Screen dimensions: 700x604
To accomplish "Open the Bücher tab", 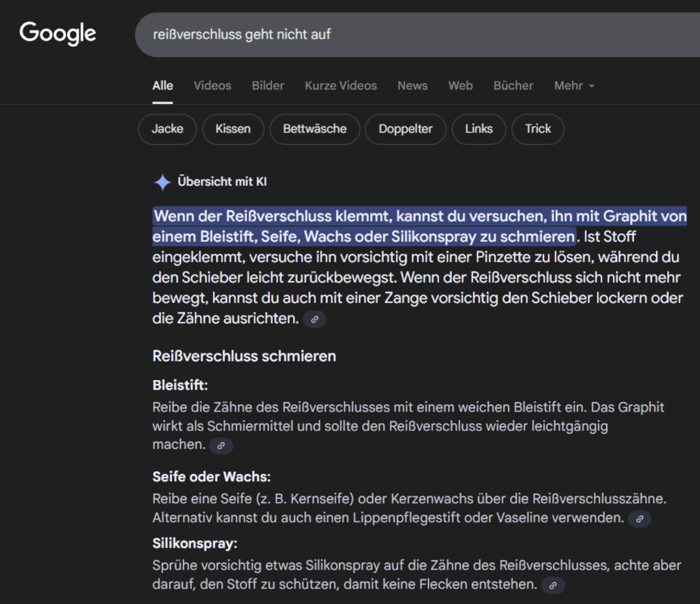I will coord(513,86).
